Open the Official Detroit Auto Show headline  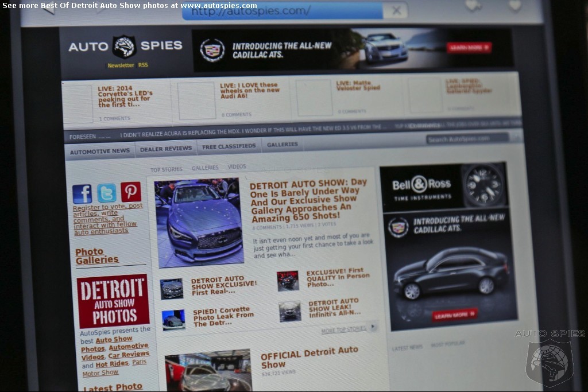tap(310, 357)
